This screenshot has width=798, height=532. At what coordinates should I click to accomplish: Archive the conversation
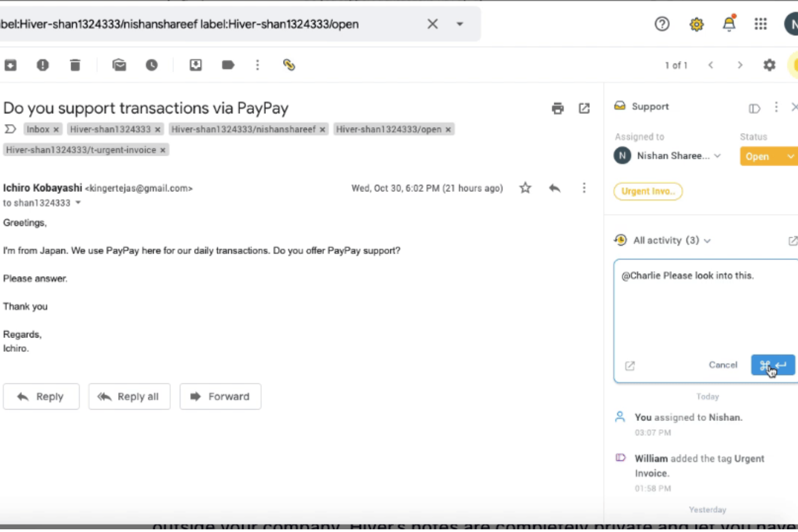[x=10, y=65]
